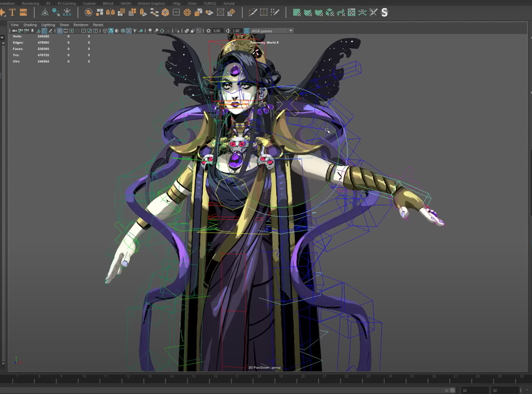Screen dimensions: 532x394
Task: Select planar UV mapping on the shelf
Action: click(x=297, y=12)
